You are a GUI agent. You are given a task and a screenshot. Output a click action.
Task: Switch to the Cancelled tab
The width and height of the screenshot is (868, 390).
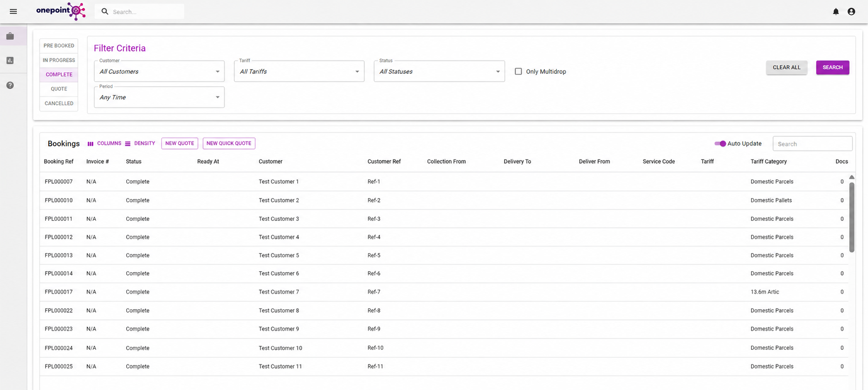[x=59, y=103]
